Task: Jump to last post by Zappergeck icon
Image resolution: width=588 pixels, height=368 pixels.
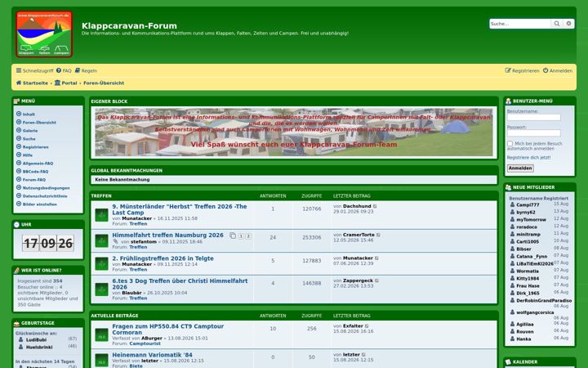Action: [x=376, y=280]
